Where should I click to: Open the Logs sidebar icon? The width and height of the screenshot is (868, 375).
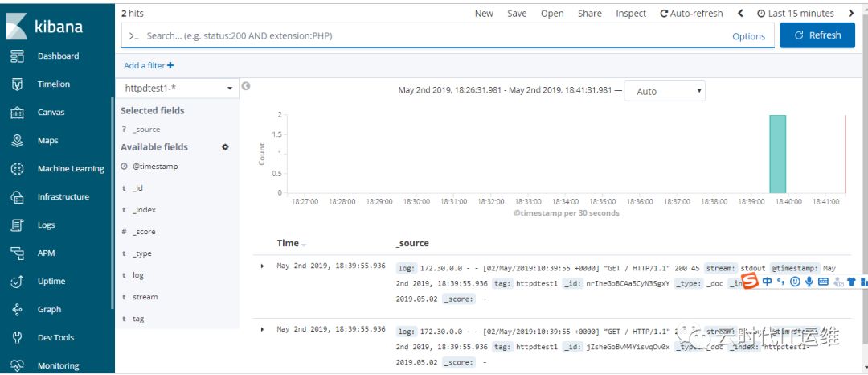click(17, 225)
